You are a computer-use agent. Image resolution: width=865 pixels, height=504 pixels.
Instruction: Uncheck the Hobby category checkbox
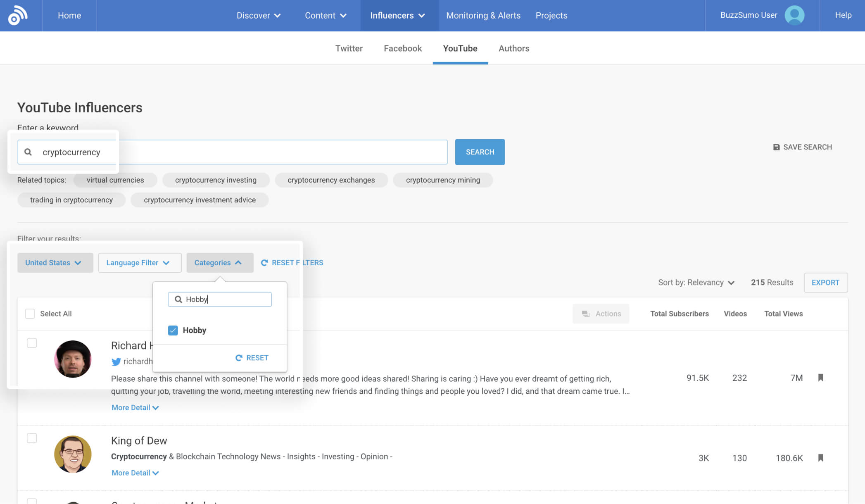tap(173, 330)
